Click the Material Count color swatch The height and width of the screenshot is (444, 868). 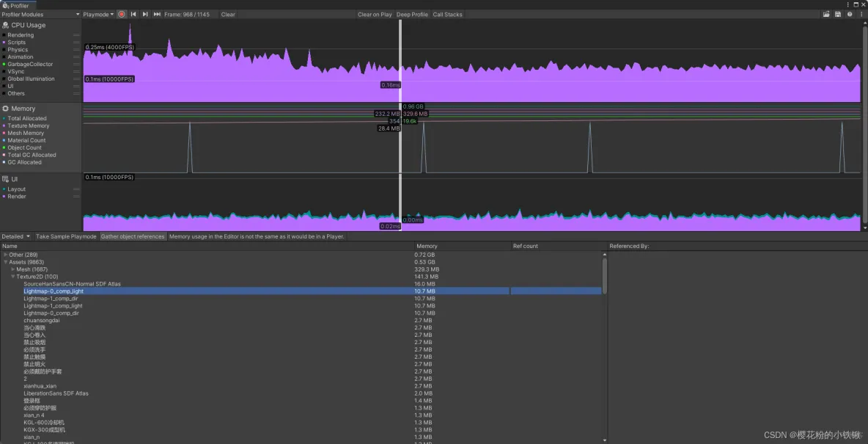pos(4,140)
